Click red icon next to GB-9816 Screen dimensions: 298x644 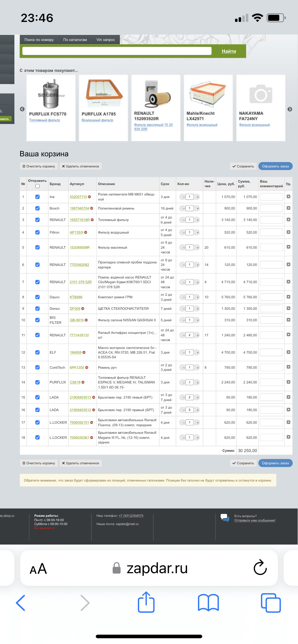(86, 320)
